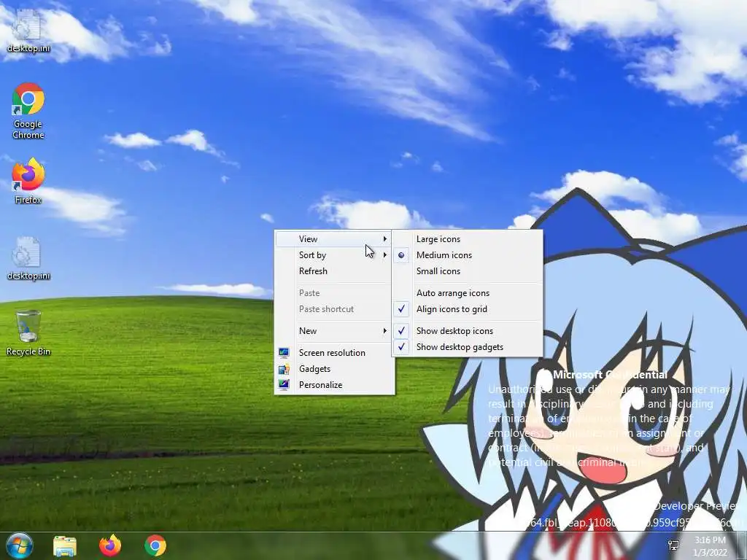Viewport: 747px width, 560px height.
Task: Select the Medium icons option
Action: (468, 255)
